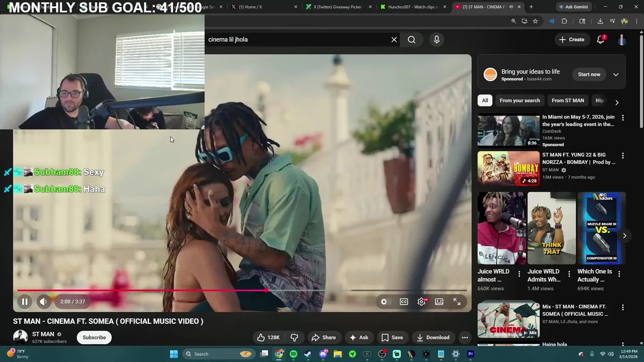644x362 pixels.
Task: Open Premiere Pro from the taskbar
Action: (470, 354)
